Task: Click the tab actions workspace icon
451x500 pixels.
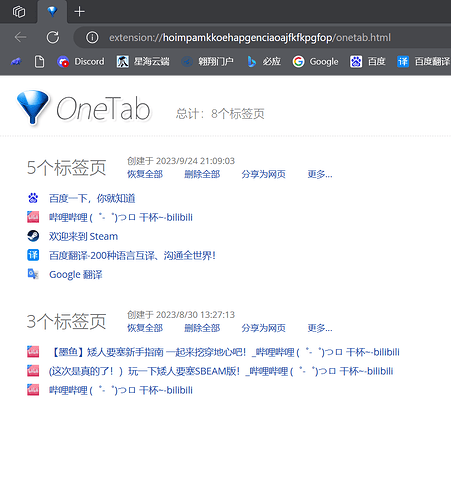Action: tap(19, 12)
